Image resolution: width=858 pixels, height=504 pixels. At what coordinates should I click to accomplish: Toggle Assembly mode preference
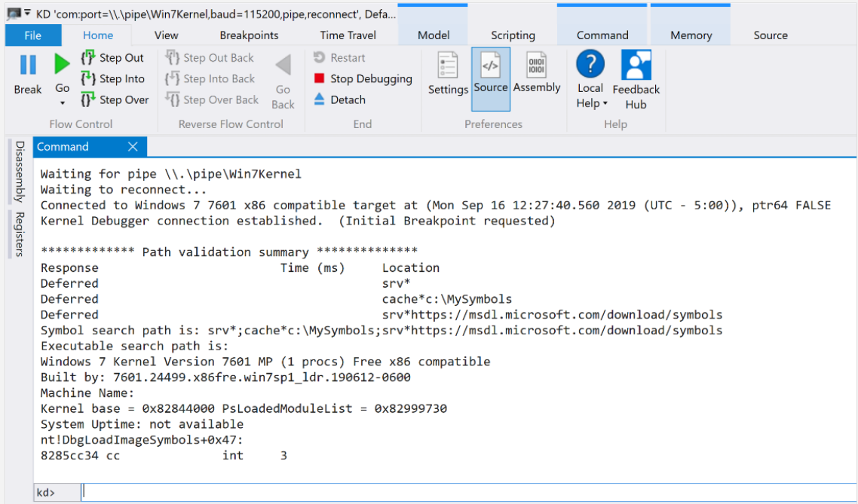(537, 66)
